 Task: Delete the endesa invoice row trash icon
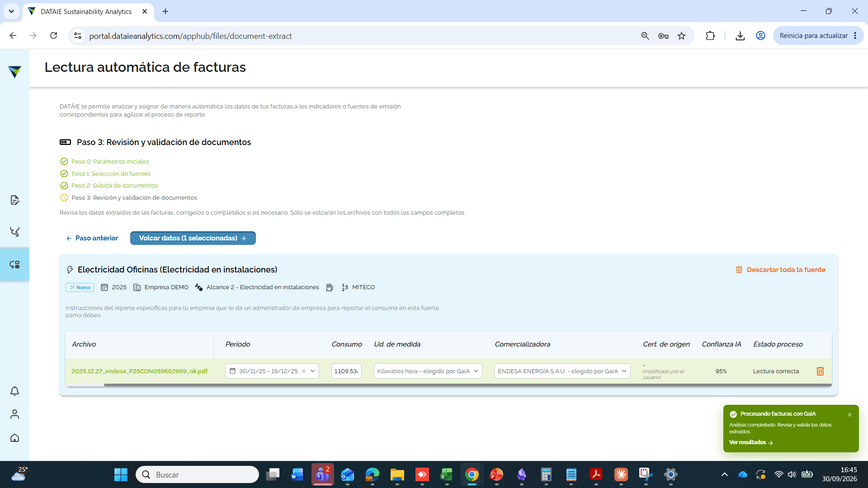tap(820, 371)
